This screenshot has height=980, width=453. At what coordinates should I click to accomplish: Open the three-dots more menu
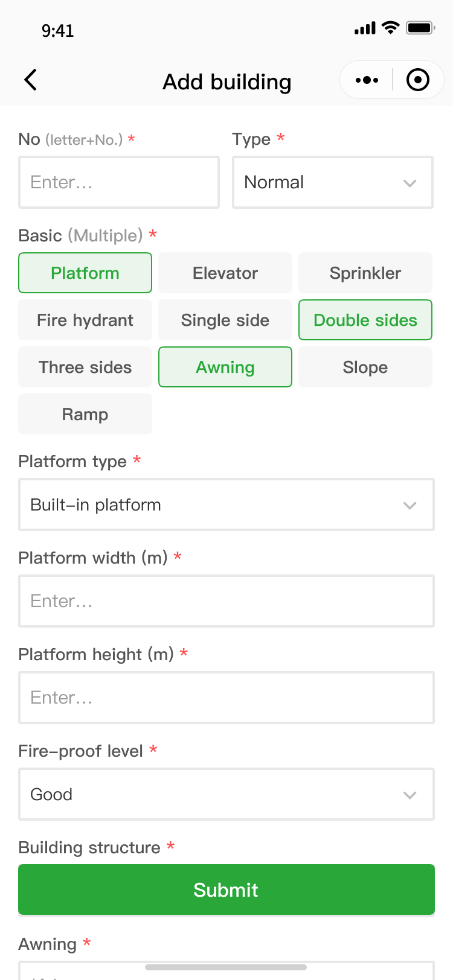367,80
